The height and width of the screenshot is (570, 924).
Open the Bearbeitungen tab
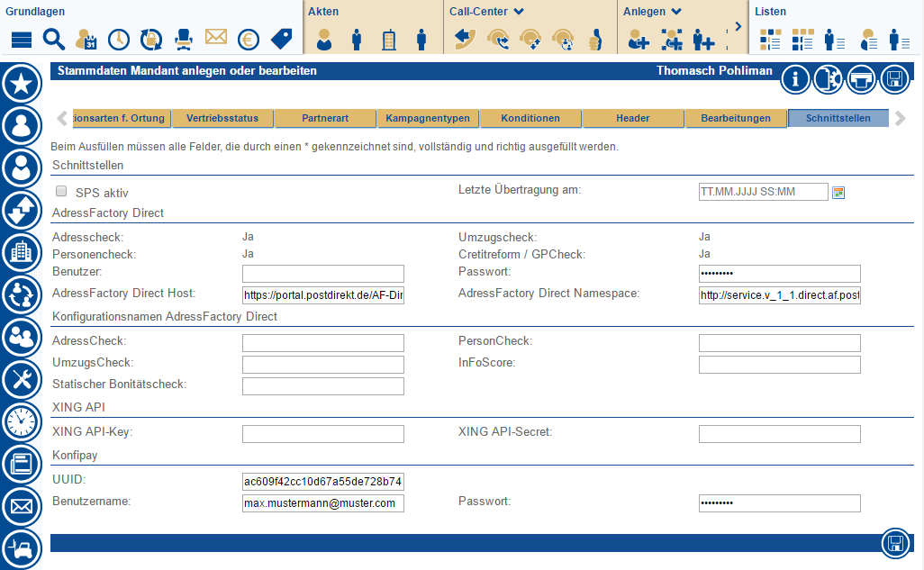[736, 118]
